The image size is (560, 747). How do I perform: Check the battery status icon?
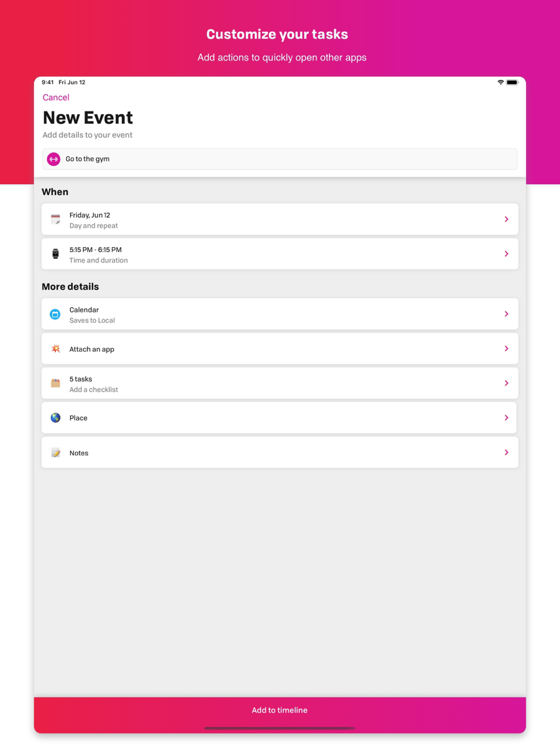click(512, 82)
